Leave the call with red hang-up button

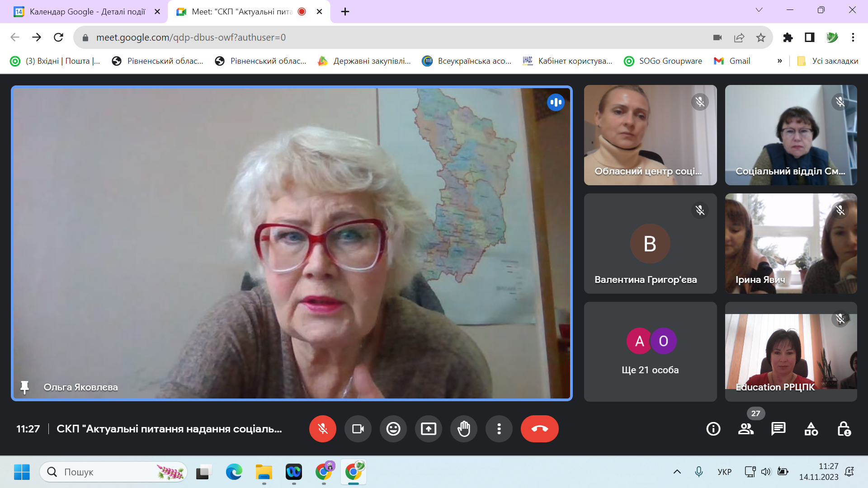click(539, 428)
